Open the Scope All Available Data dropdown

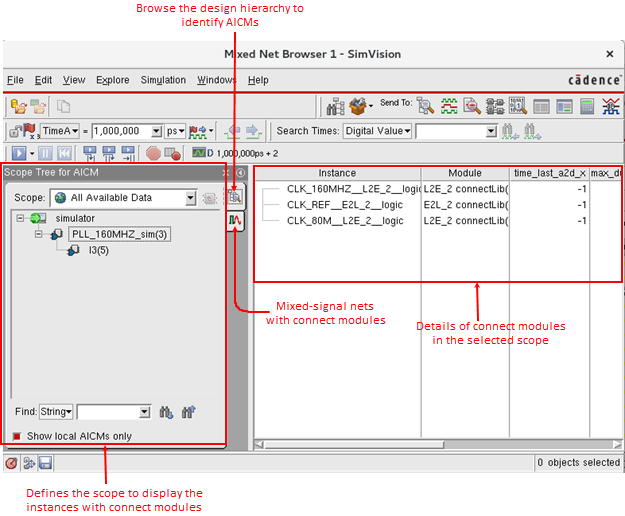pos(191,198)
